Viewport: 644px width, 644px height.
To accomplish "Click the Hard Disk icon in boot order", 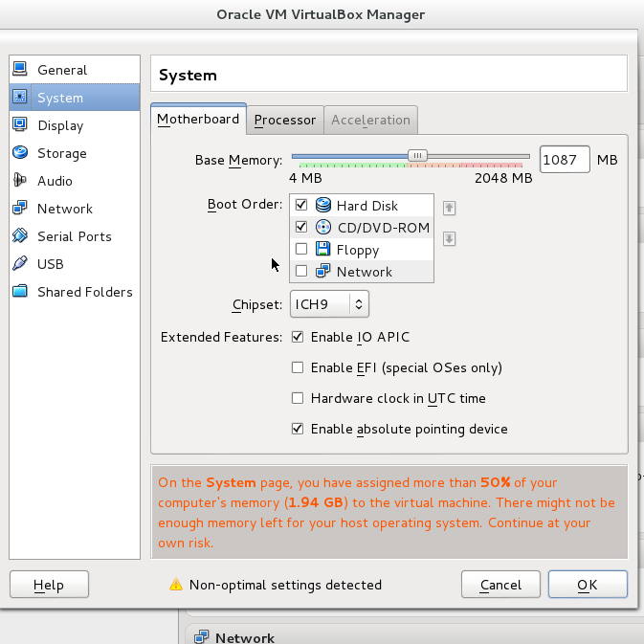I will tap(323, 205).
